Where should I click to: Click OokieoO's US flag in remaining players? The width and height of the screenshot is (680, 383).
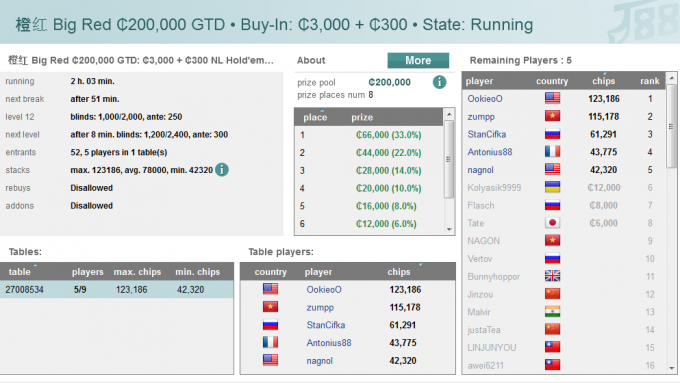552,98
